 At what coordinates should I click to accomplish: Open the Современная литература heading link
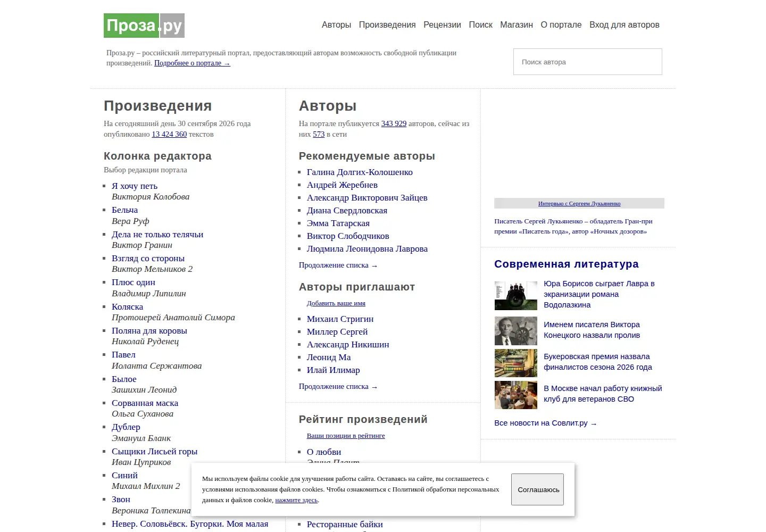[567, 264]
